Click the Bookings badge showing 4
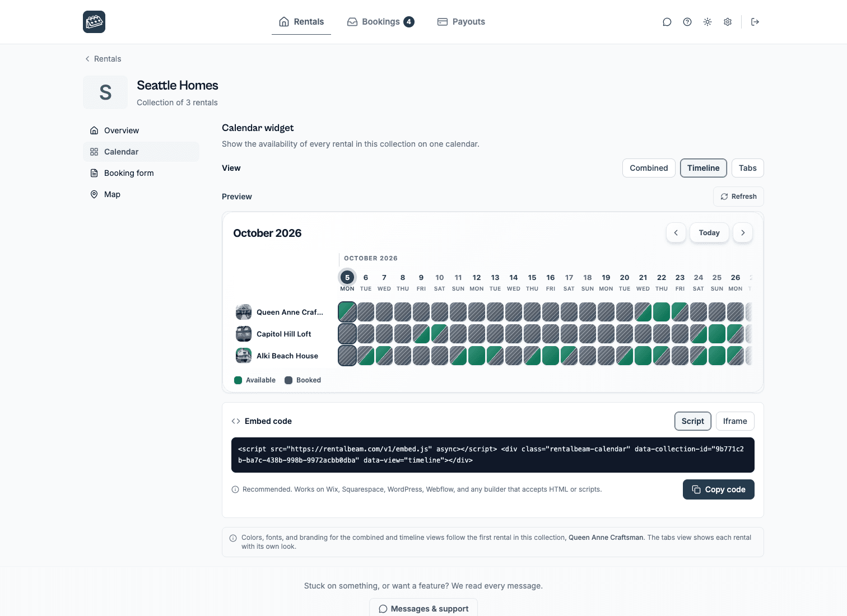 pos(409,22)
